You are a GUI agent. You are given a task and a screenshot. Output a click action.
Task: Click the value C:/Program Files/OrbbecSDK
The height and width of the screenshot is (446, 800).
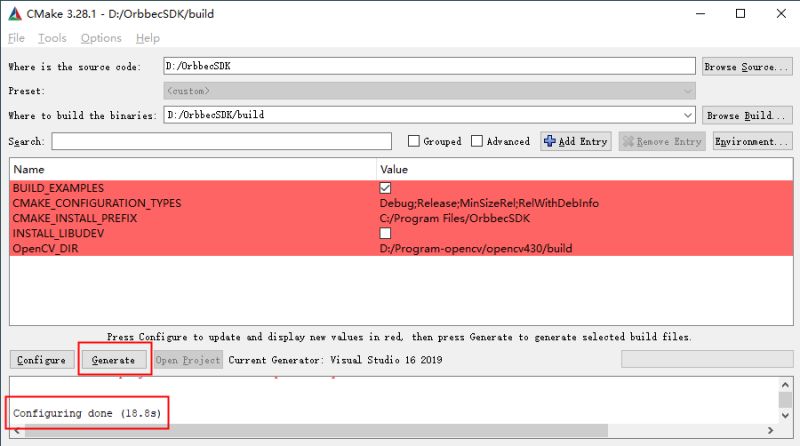(455, 218)
